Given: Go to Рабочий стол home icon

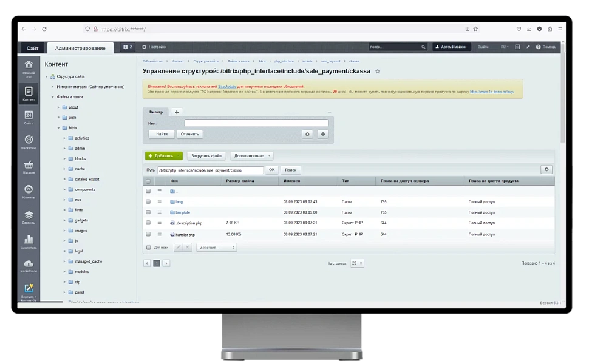Looking at the screenshot, I should click(29, 67).
